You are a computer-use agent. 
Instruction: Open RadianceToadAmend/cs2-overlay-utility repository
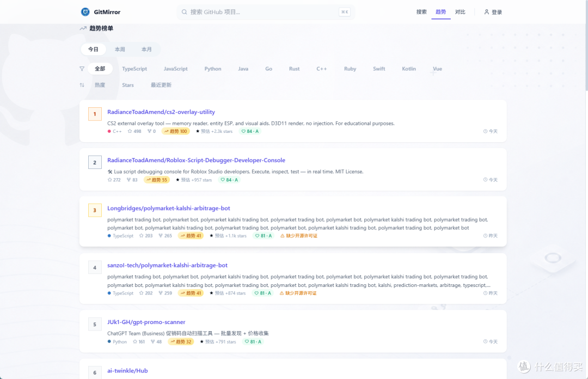(161, 112)
